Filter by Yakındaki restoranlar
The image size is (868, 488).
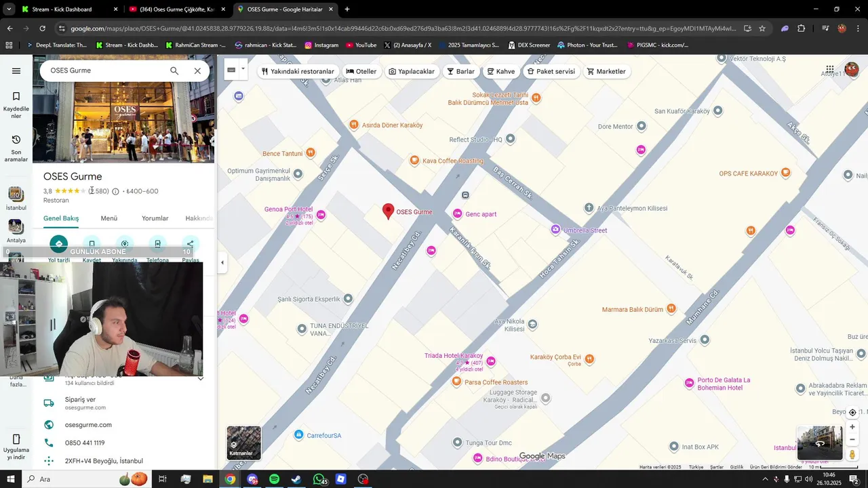click(x=298, y=71)
